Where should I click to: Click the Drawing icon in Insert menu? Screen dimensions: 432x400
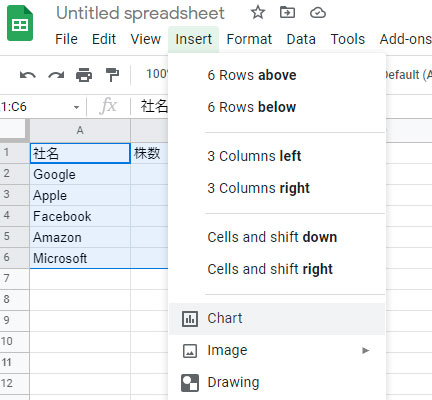190,383
